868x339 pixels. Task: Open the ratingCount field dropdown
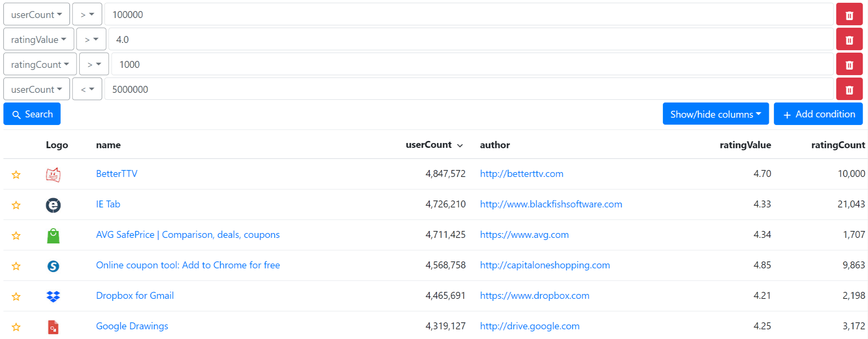coord(40,64)
